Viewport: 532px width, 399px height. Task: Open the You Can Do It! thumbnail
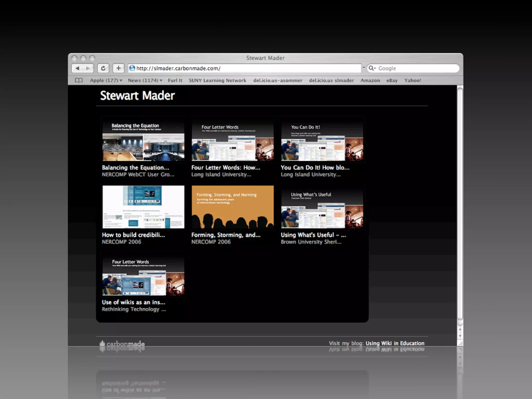(322, 140)
